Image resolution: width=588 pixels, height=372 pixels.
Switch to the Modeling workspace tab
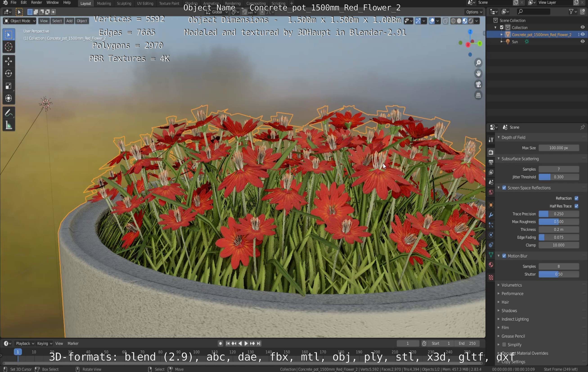tap(104, 3)
